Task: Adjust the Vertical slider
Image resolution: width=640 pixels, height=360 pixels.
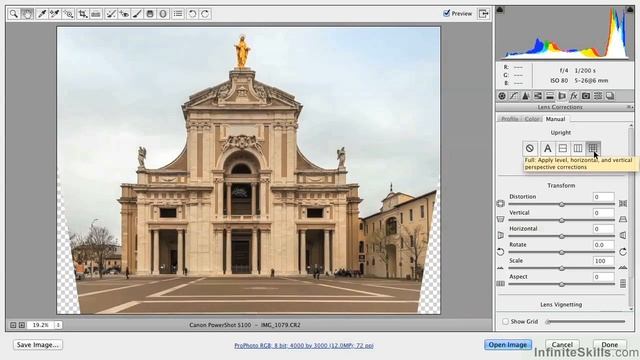Action: 562,220
